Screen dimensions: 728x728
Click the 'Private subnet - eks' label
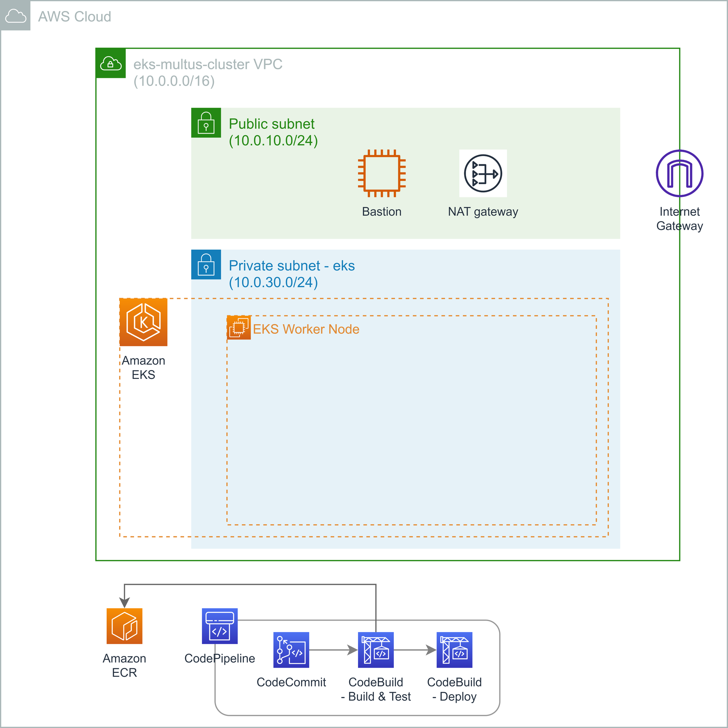pyautogui.click(x=292, y=266)
